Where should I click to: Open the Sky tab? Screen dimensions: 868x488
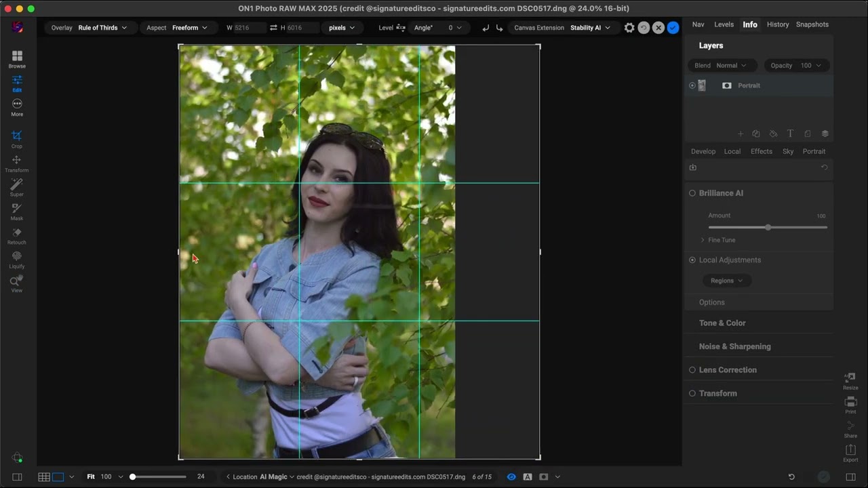coord(788,152)
